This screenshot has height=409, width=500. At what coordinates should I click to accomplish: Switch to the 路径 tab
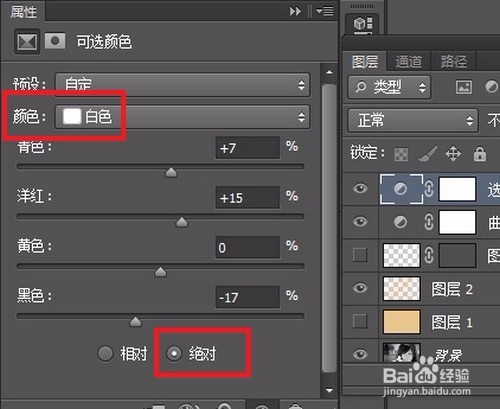[x=454, y=61]
